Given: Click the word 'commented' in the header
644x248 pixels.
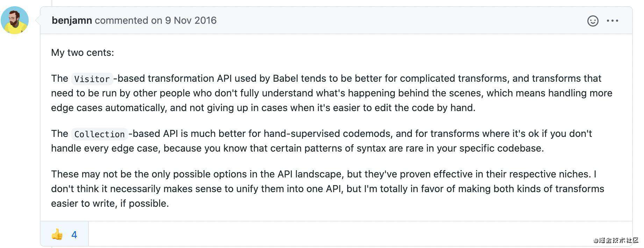Looking at the screenshot, I should coord(121,20).
